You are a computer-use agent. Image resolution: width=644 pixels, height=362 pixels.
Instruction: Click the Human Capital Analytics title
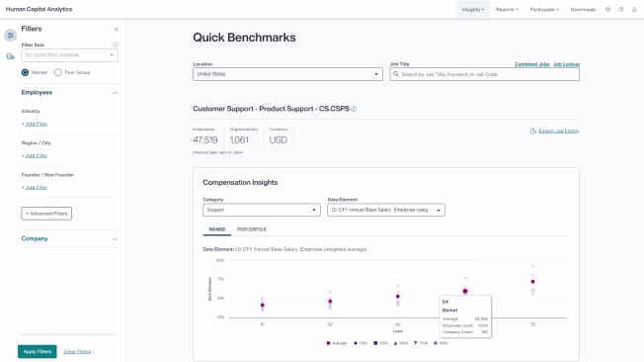tap(40, 9)
